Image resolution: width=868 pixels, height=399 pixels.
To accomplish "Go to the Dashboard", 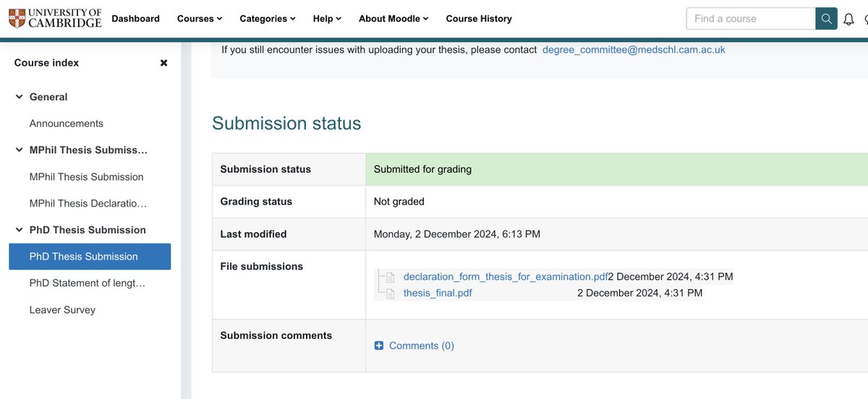I will point(135,19).
